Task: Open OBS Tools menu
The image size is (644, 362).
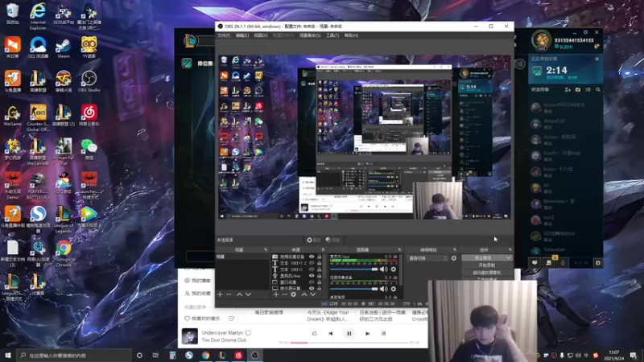Action: tap(332, 35)
